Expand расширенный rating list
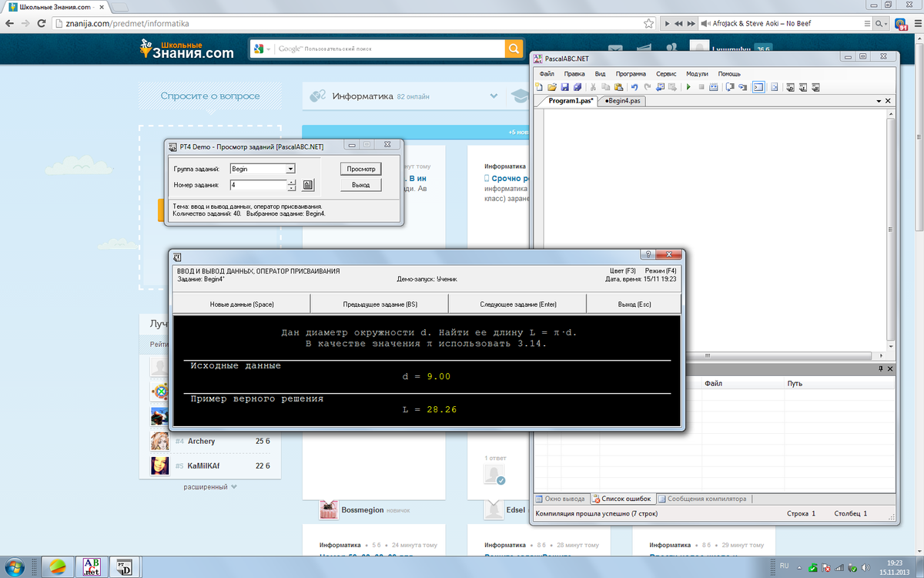The width and height of the screenshot is (924, 578). [210, 487]
